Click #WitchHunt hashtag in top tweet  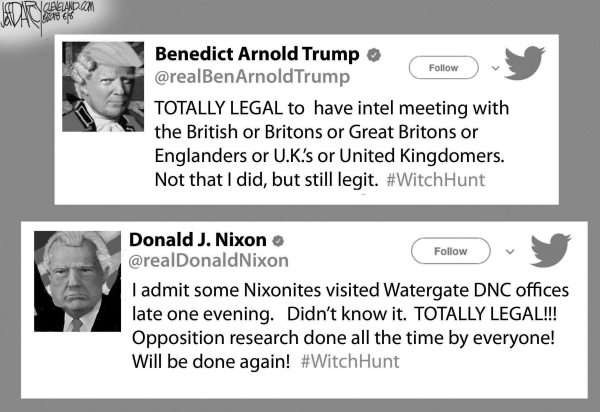(x=436, y=180)
